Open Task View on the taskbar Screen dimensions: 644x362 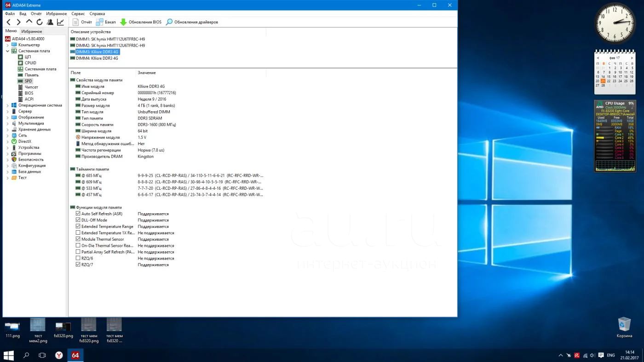coord(42,355)
